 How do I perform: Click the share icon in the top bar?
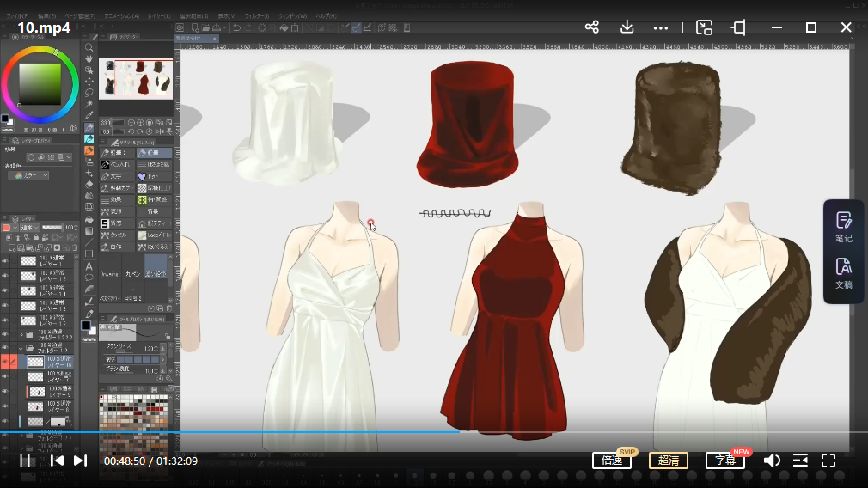(x=591, y=27)
